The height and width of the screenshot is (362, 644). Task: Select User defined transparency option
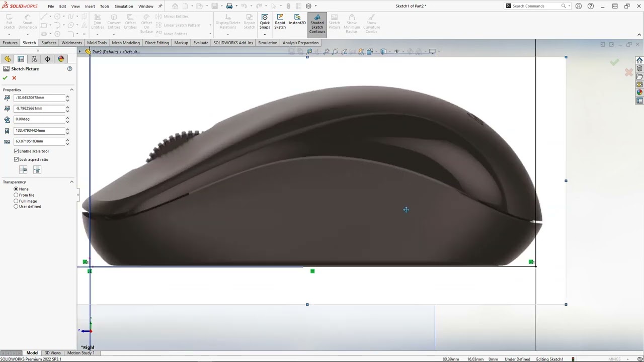(x=16, y=207)
